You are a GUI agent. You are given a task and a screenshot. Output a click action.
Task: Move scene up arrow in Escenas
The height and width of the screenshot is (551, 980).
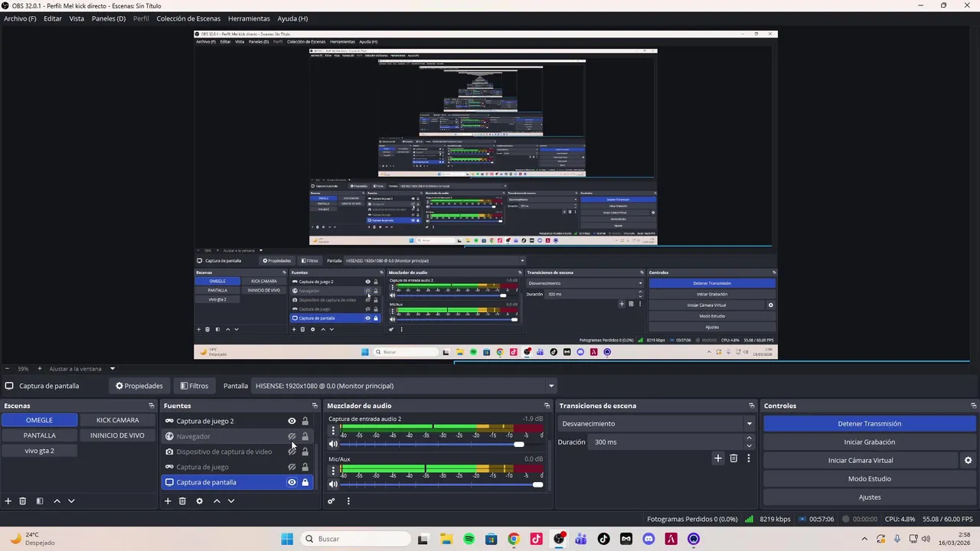[x=57, y=501]
